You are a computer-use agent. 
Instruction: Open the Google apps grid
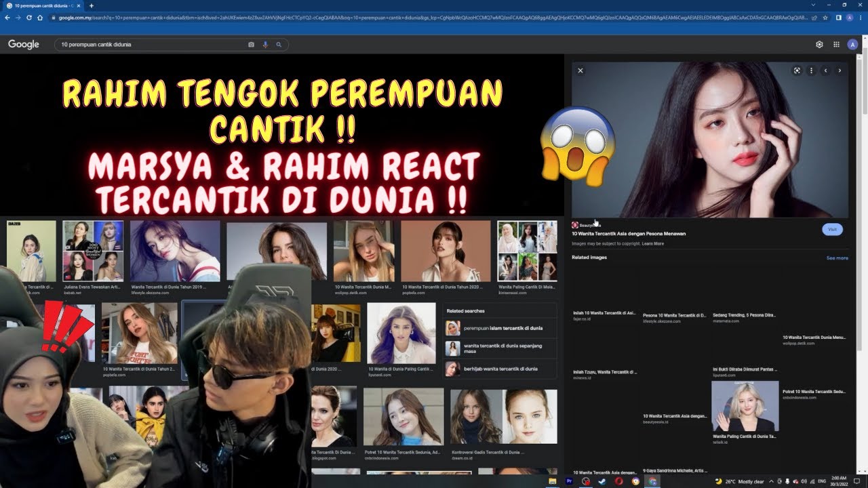[x=836, y=45]
